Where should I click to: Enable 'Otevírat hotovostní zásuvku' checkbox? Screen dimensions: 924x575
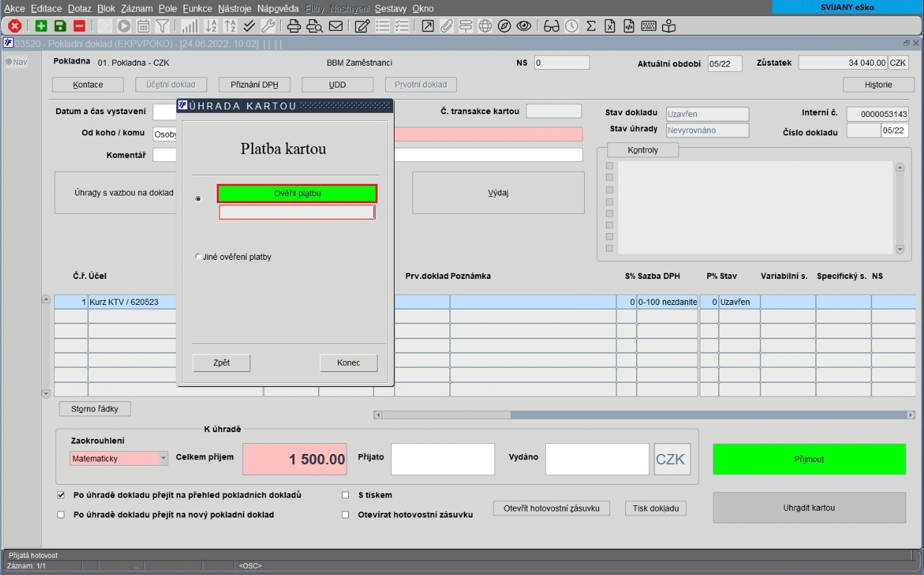(345, 515)
